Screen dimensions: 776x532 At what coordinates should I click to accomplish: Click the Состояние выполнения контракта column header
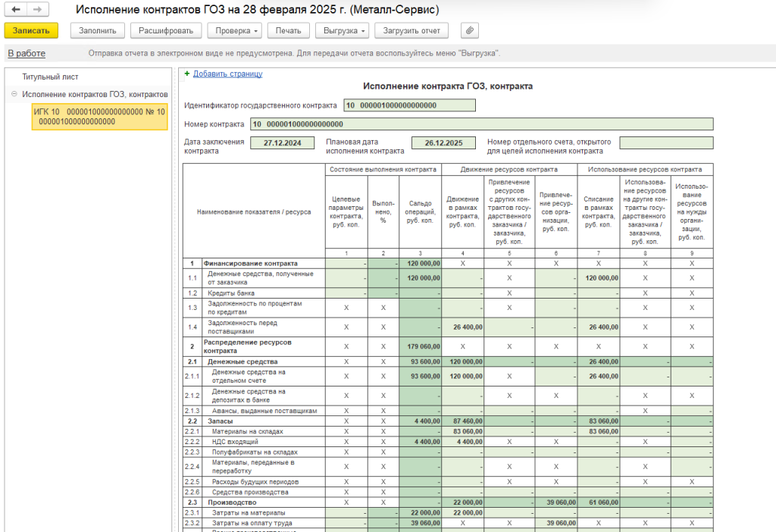383,169
